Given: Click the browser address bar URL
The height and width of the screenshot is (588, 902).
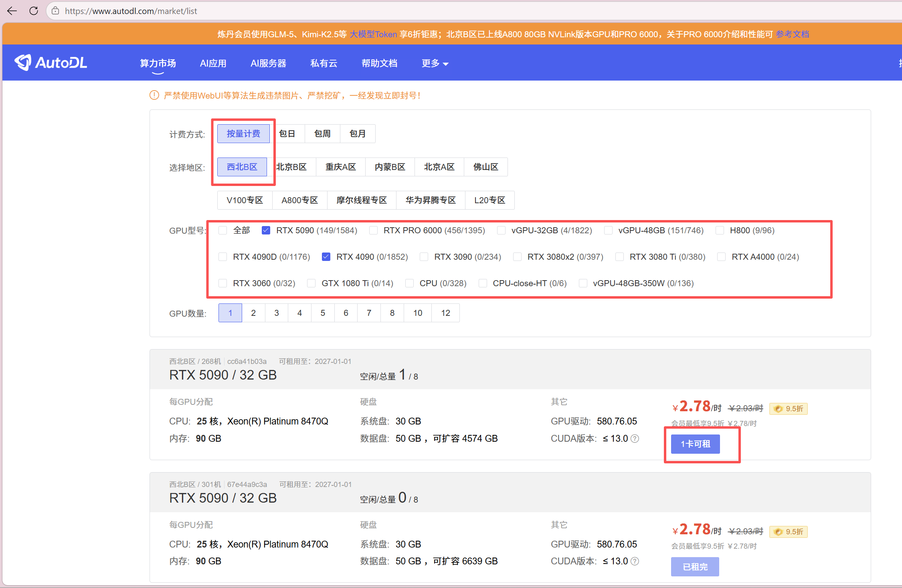Looking at the screenshot, I should 131,11.
